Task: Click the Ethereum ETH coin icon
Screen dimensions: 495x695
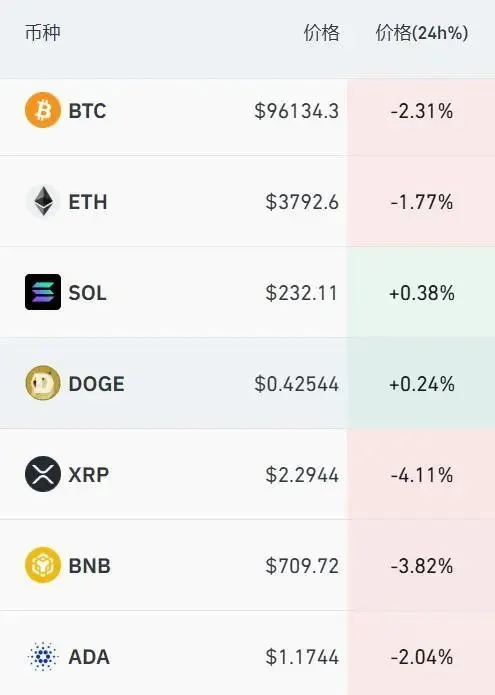Action: point(43,201)
